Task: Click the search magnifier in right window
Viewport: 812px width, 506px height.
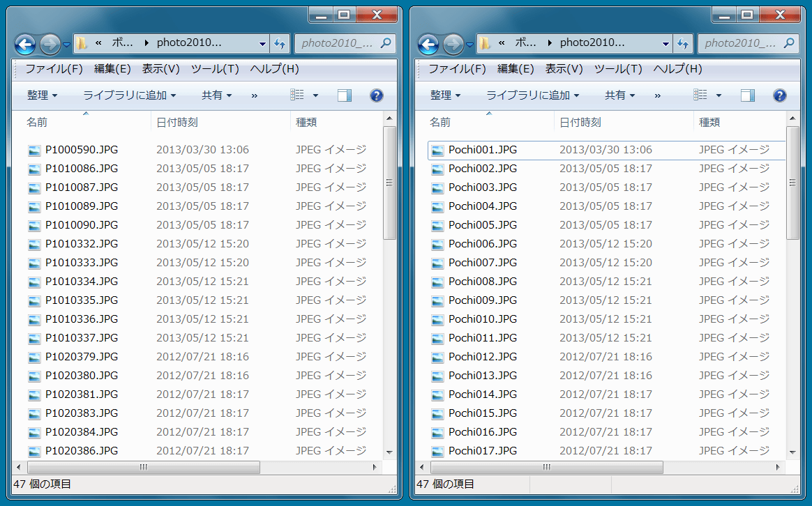Action: (789, 43)
